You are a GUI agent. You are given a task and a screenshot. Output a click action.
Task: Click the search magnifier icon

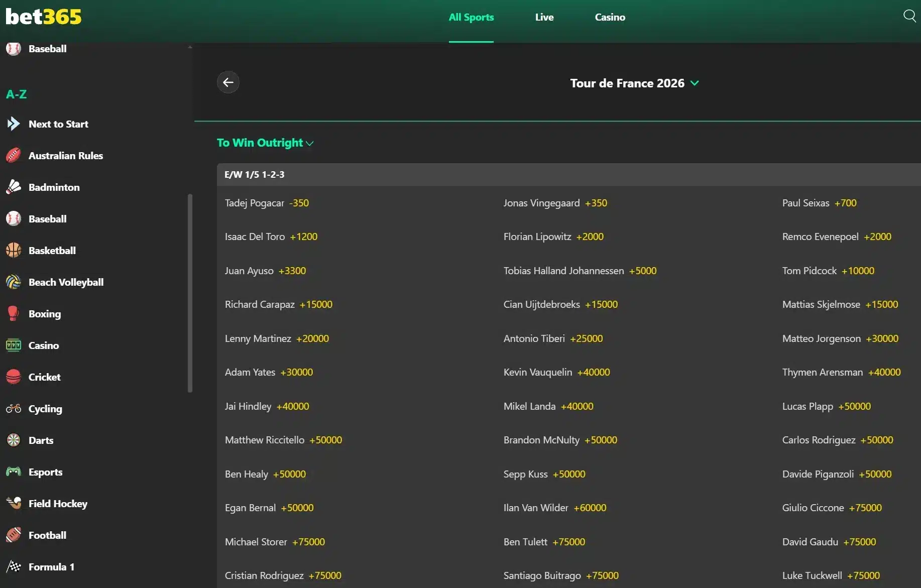point(909,16)
